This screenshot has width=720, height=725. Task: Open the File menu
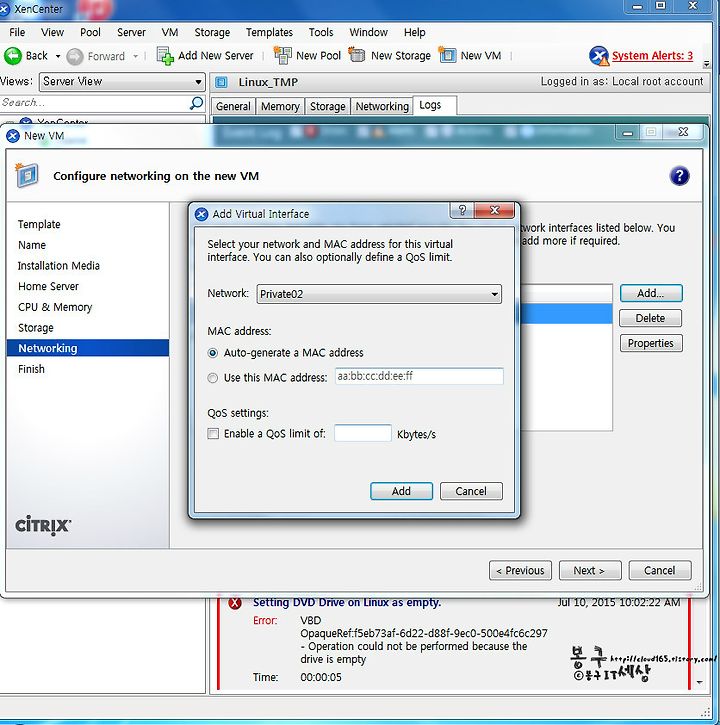pos(17,32)
